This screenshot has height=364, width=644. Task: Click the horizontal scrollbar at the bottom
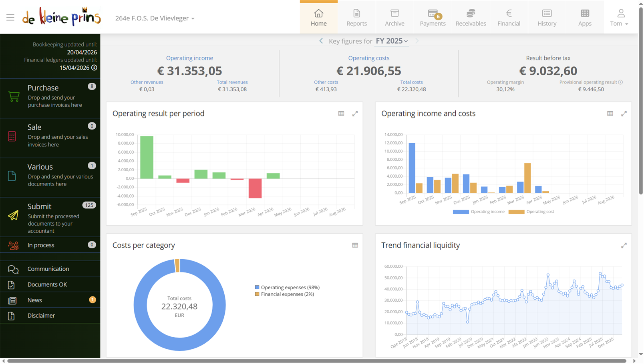point(316,361)
